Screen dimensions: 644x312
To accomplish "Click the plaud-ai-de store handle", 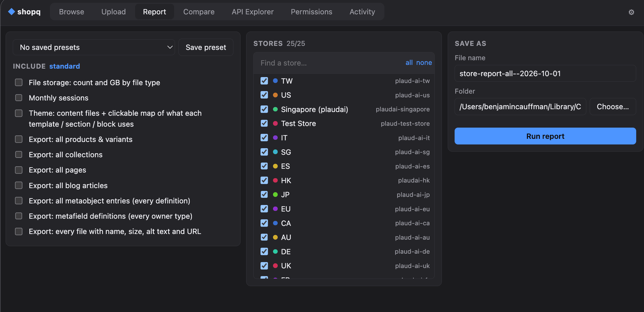I will pos(412,251).
